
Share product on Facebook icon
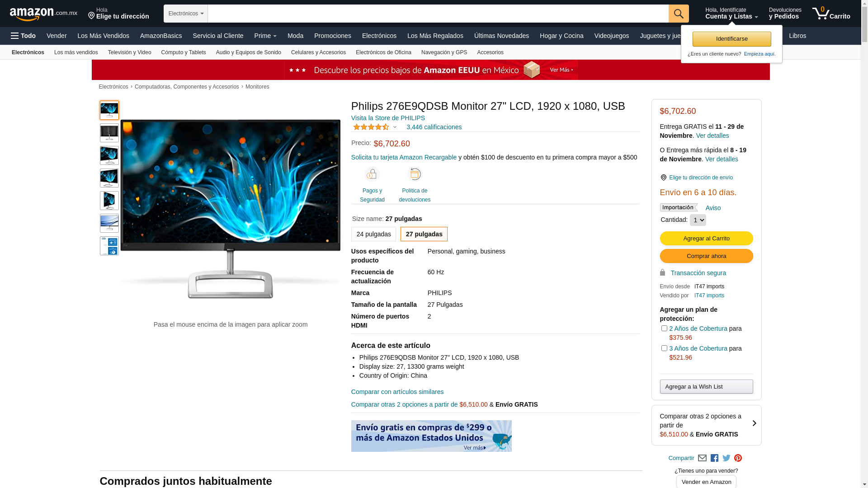714,458
